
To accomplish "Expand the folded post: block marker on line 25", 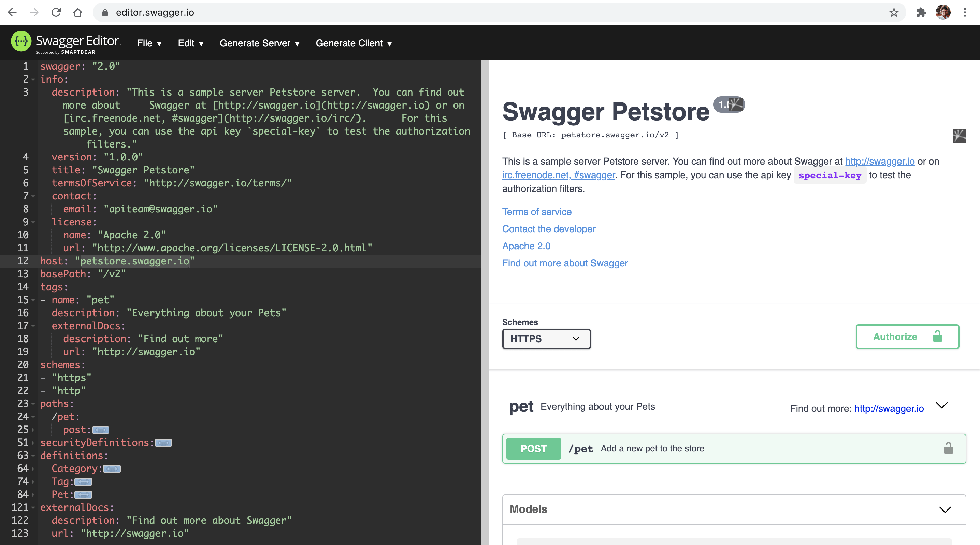I will click(100, 430).
